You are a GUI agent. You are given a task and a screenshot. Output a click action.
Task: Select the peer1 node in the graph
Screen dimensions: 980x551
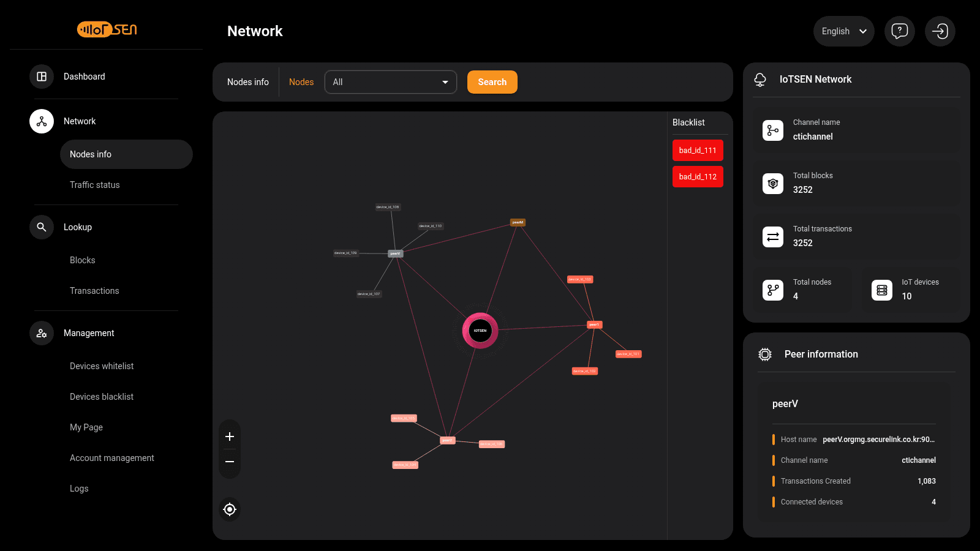tap(595, 324)
